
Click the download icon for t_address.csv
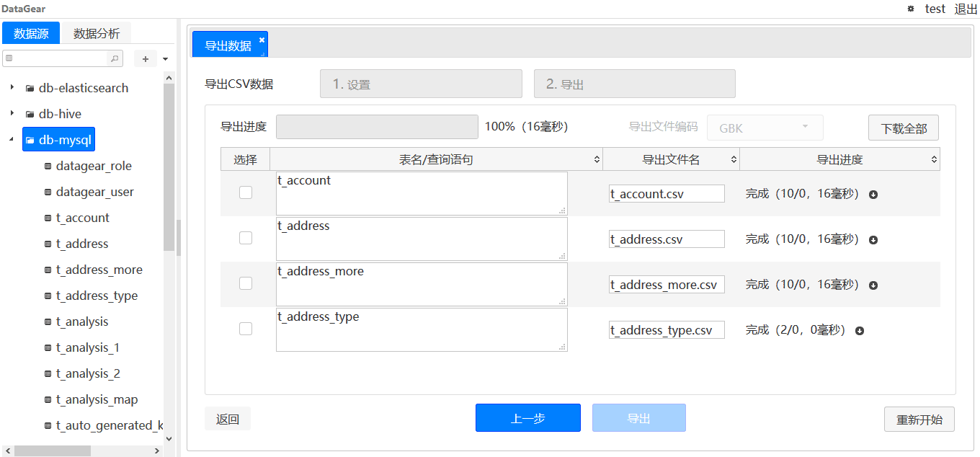coord(873,240)
